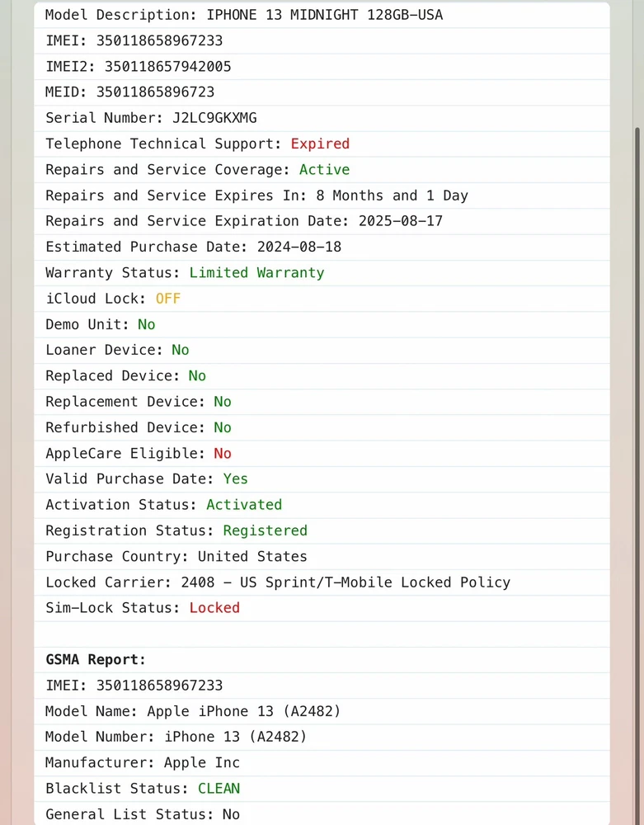Click the GSMA Report heading
644x825 pixels.
pyautogui.click(x=95, y=659)
